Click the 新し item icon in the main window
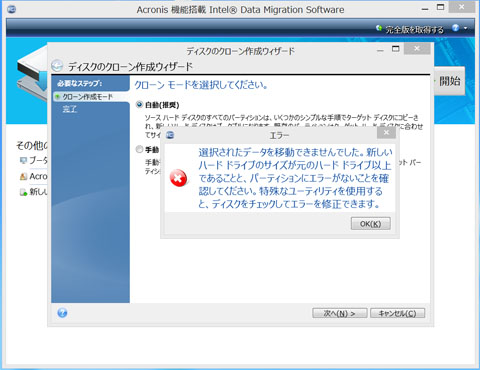480x370 pixels. pos(23,192)
